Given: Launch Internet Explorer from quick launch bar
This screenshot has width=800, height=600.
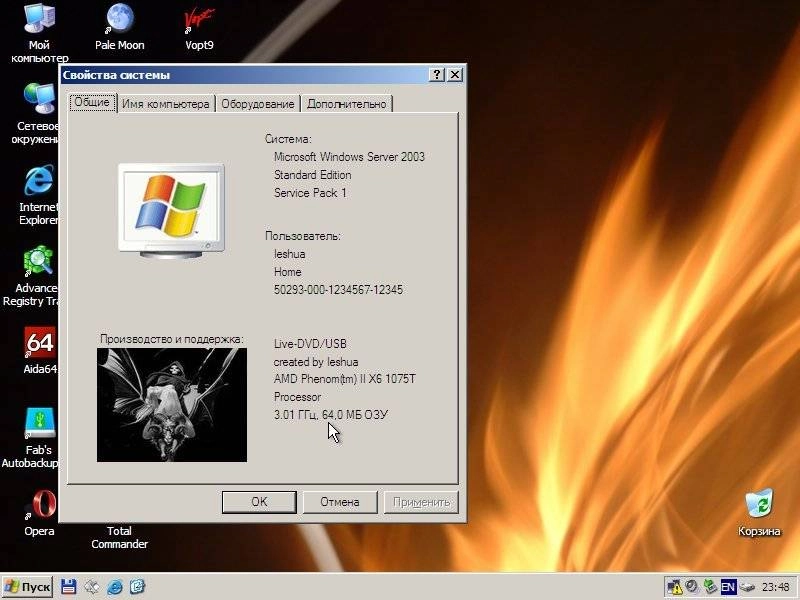Looking at the screenshot, I should [x=115, y=587].
